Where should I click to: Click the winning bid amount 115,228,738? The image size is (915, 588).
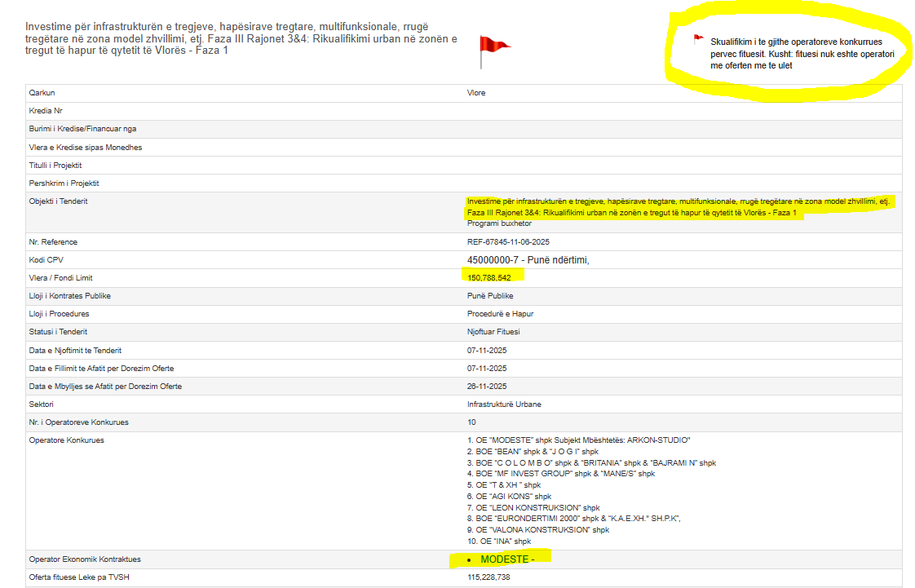(489, 577)
